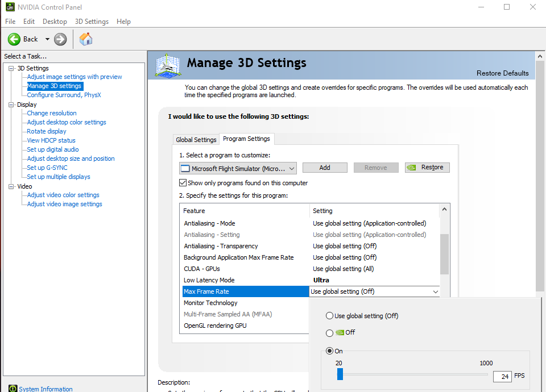Click the Forward arrow icon in toolbar

60,39
